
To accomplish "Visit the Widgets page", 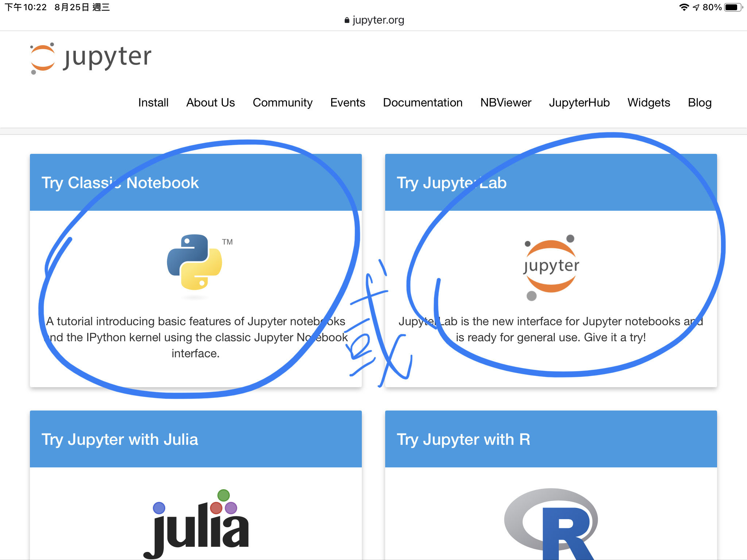I will coord(649,103).
